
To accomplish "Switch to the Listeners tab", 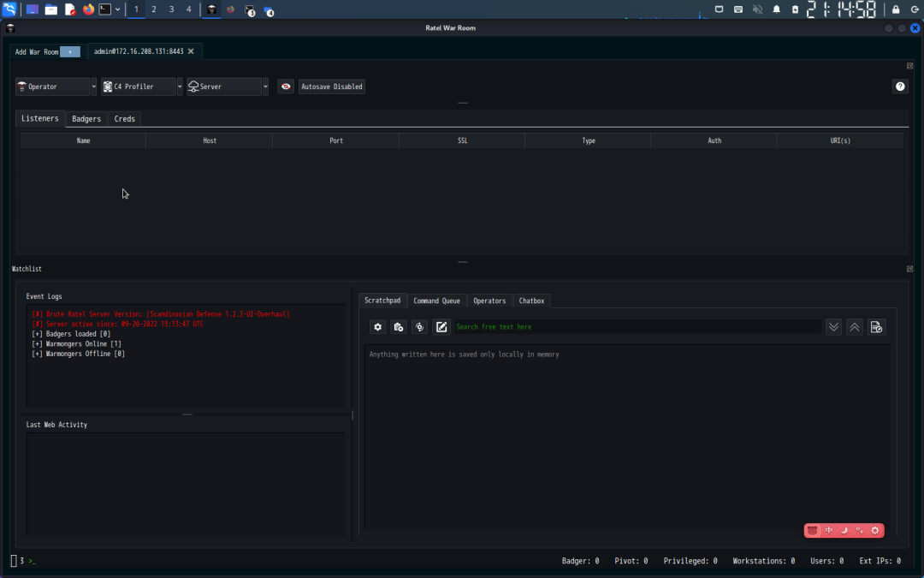I will [40, 118].
